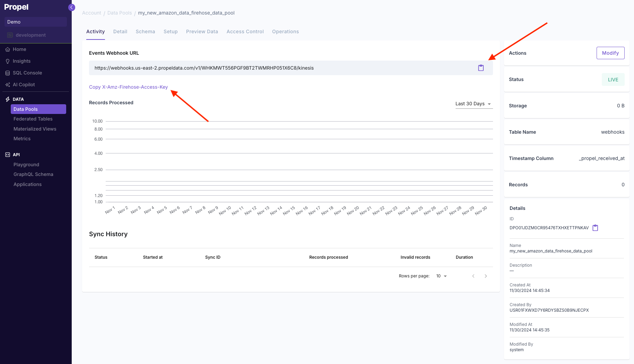
Task: Copy the Events Webhook URL with clipboard icon
Action: point(481,68)
